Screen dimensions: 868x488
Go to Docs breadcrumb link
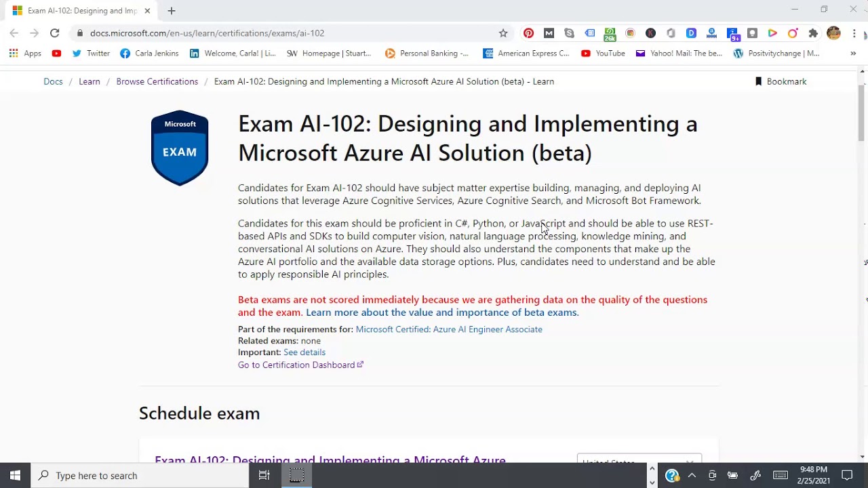point(53,81)
